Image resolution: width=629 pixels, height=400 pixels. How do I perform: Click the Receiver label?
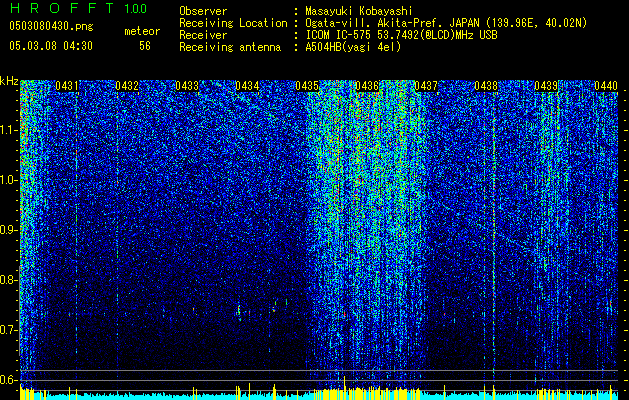pyautogui.click(x=203, y=35)
